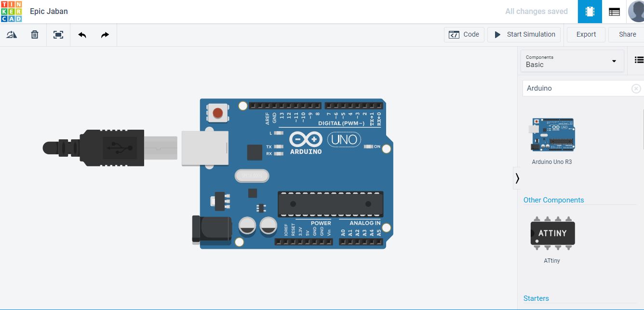Viewport: 644px width, 310px height.
Task: Open the user profile avatar
Action: coord(636,11)
